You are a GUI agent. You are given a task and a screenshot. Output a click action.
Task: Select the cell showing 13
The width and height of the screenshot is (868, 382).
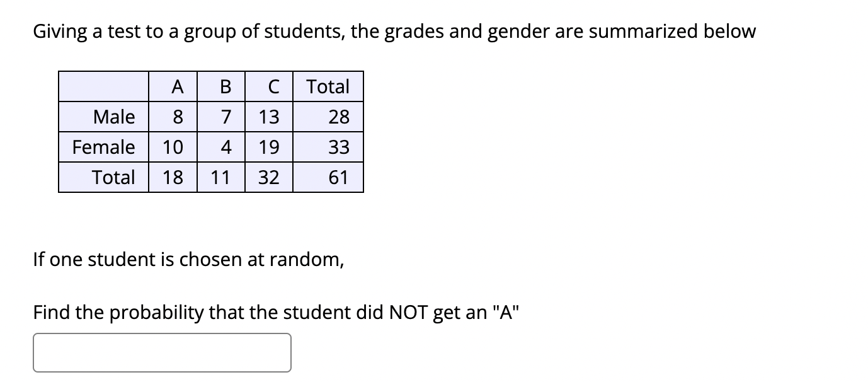pos(268,117)
